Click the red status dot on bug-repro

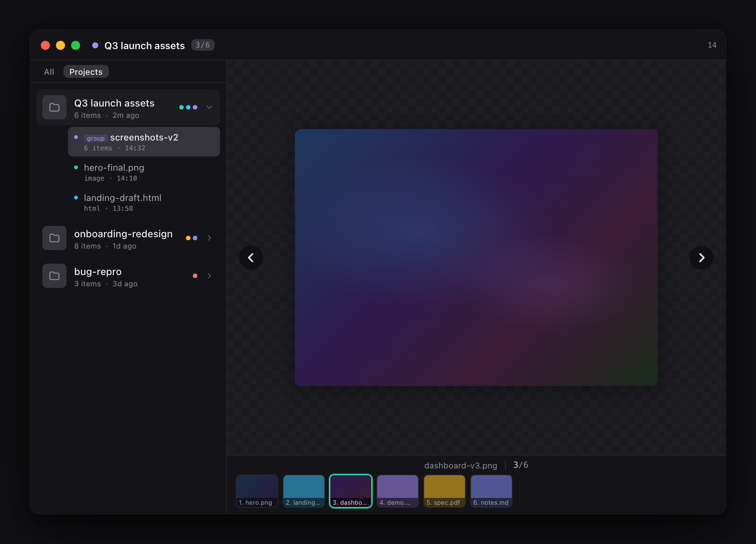pyautogui.click(x=195, y=276)
